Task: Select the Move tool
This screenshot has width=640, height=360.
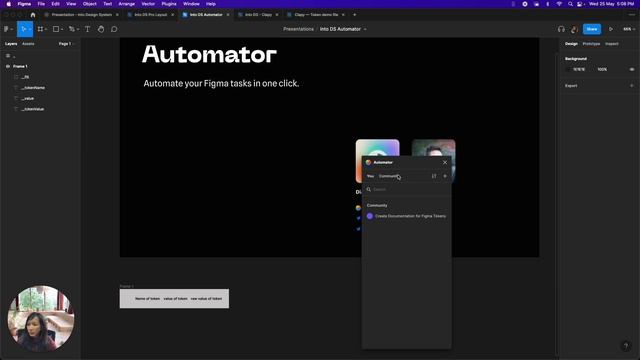Action: click(23, 29)
